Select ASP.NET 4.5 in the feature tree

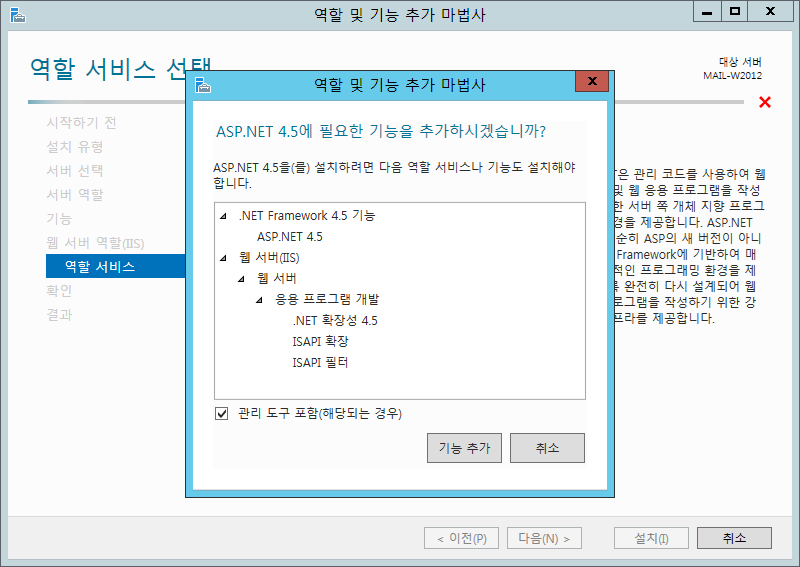coord(290,237)
